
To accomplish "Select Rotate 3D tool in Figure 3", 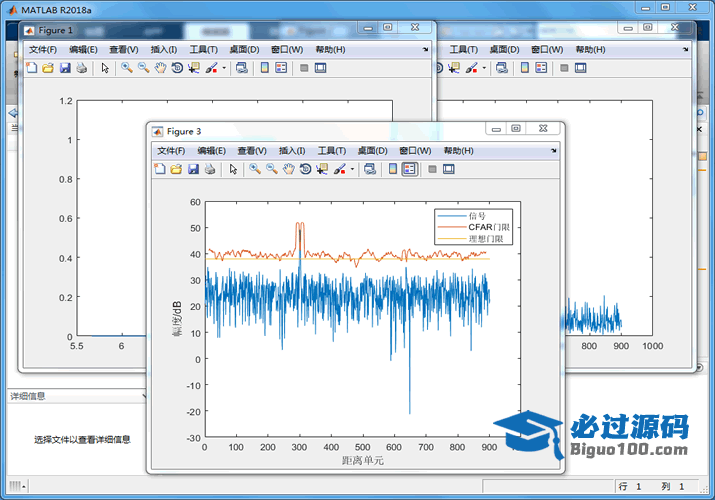I will click(x=306, y=169).
